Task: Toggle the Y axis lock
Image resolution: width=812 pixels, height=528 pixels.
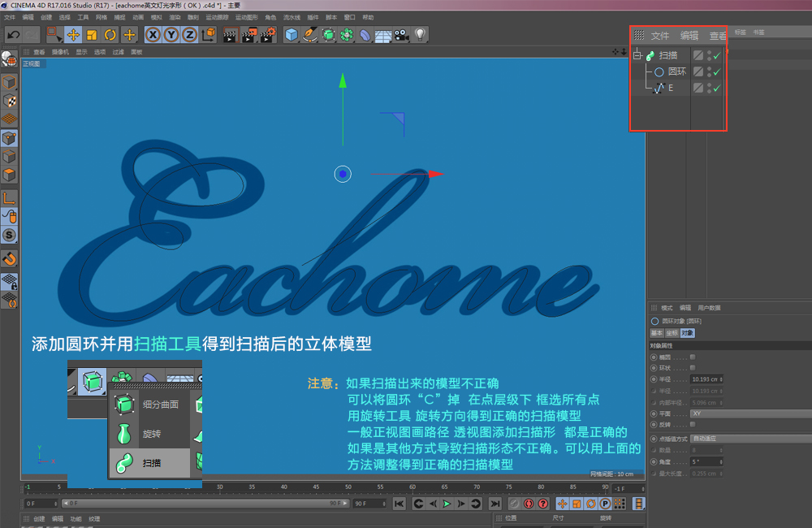Action: pyautogui.click(x=171, y=35)
